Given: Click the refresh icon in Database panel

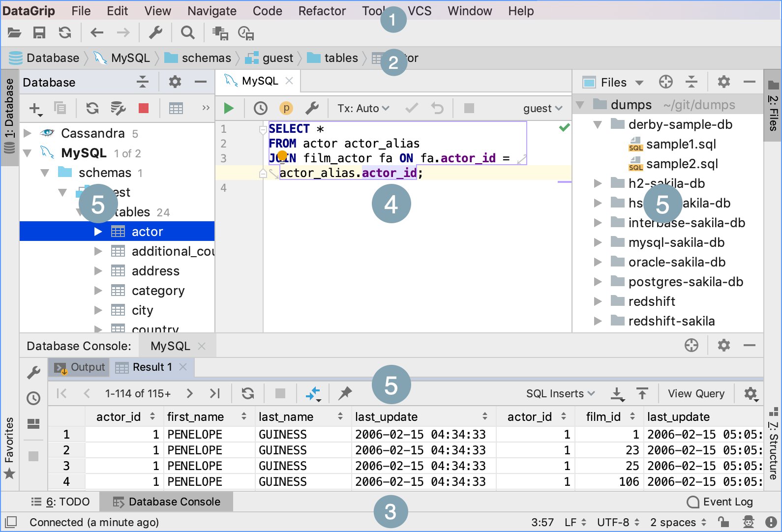Looking at the screenshot, I should [92, 108].
